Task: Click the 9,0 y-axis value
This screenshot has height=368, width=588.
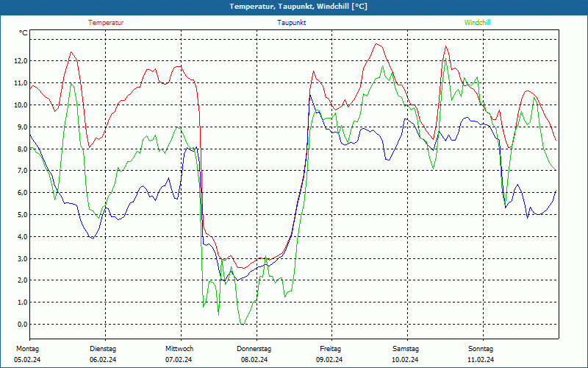Action: tap(23, 127)
